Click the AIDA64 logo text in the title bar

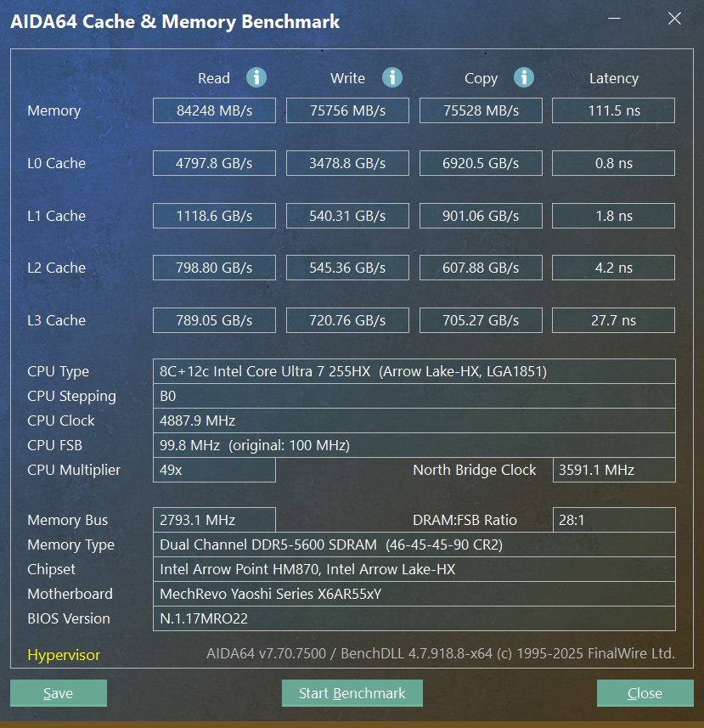(x=175, y=21)
